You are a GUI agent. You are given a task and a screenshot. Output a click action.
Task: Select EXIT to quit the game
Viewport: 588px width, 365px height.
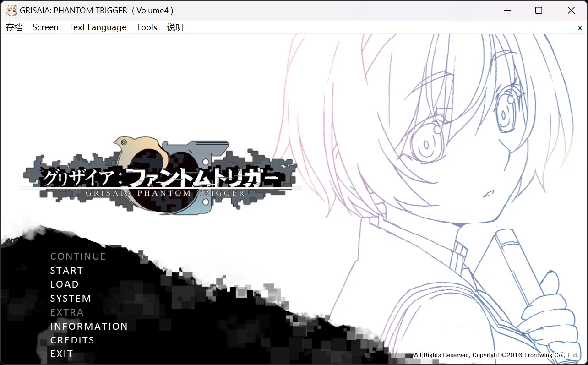point(61,354)
